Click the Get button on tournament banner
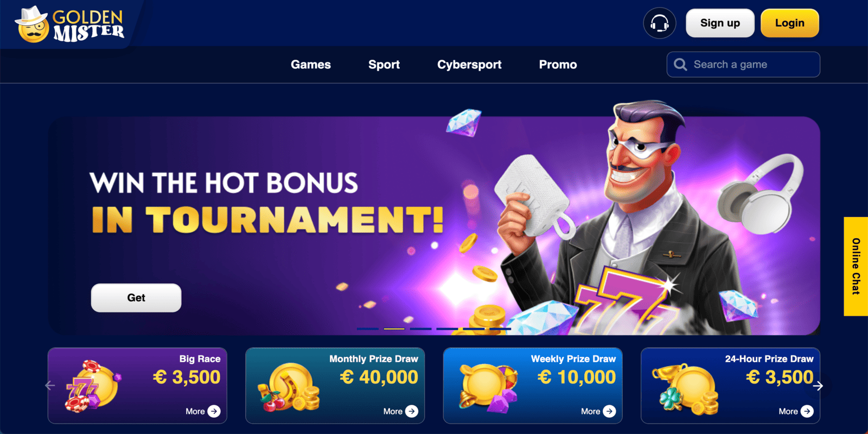Image resolution: width=868 pixels, height=434 pixels. pos(136,298)
